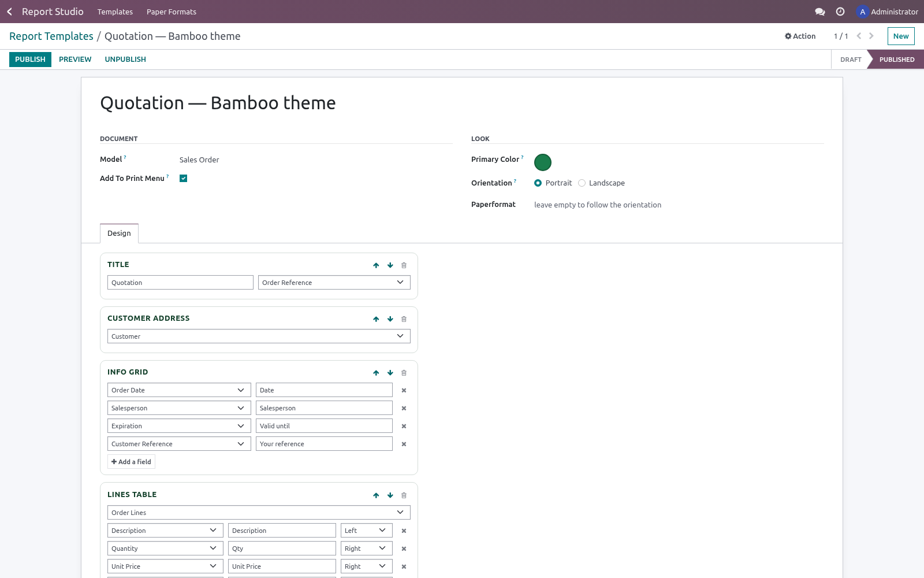This screenshot has width=924, height=578.
Task: Switch to the Design tab
Action: [x=119, y=233]
